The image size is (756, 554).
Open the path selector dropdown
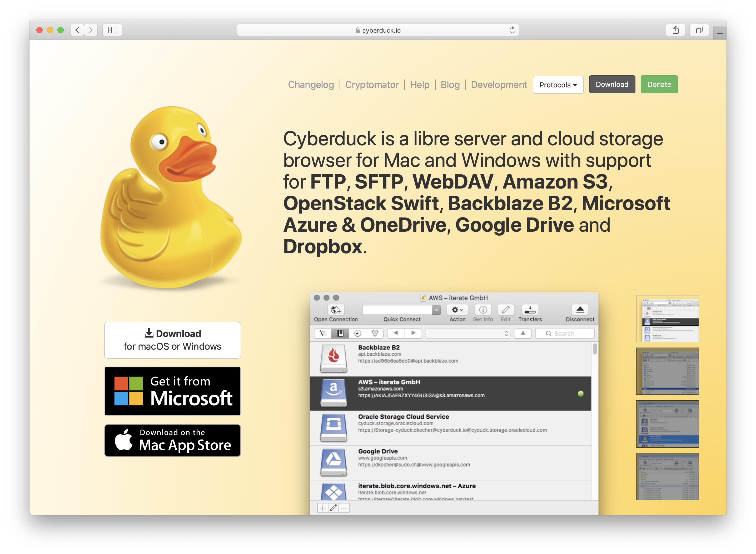point(468,333)
